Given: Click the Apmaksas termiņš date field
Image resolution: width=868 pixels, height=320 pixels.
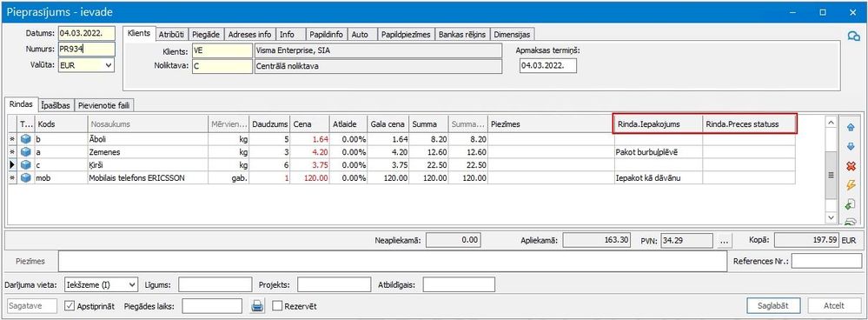Looking at the screenshot, I should click(x=547, y=66).
